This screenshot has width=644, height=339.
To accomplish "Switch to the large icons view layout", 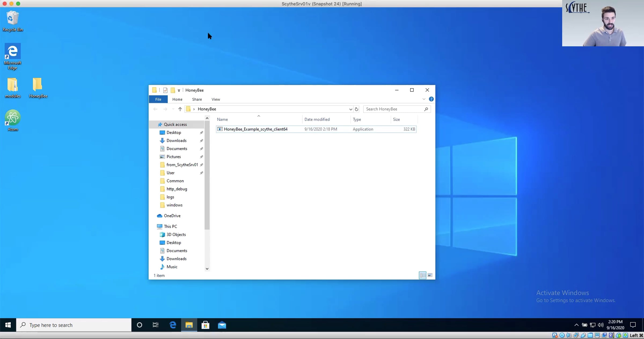I will click(x=430, y=275).
